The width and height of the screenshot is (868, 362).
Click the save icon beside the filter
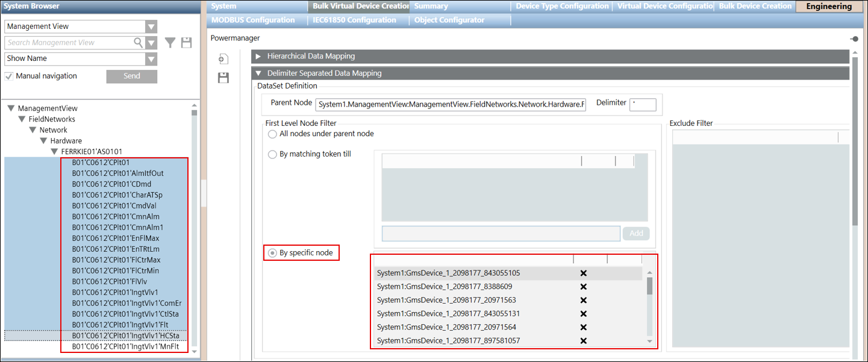[186, 43]
